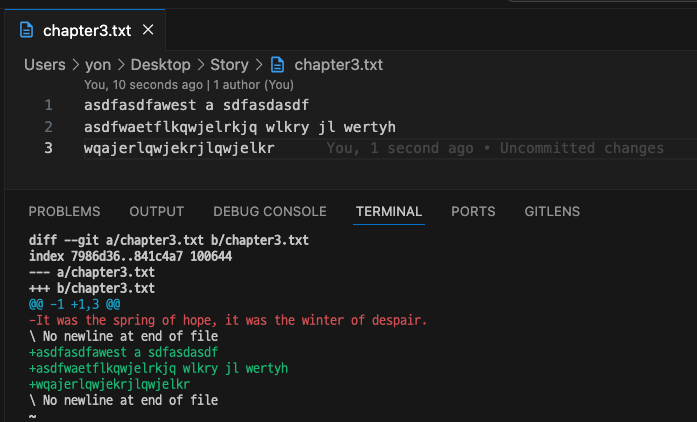Screen dimensions: 697x422
Task: Open the yon breadcrumb folder
Action: [x=98, y=65]
